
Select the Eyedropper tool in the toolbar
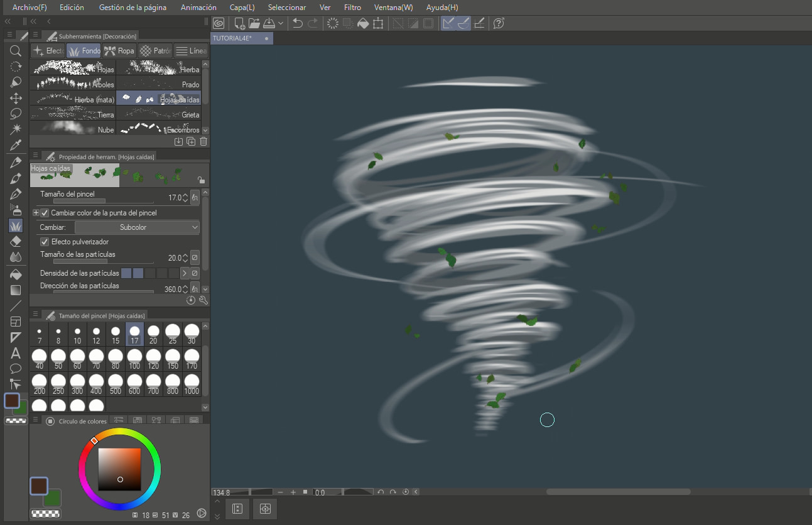(x=16, y=146)
